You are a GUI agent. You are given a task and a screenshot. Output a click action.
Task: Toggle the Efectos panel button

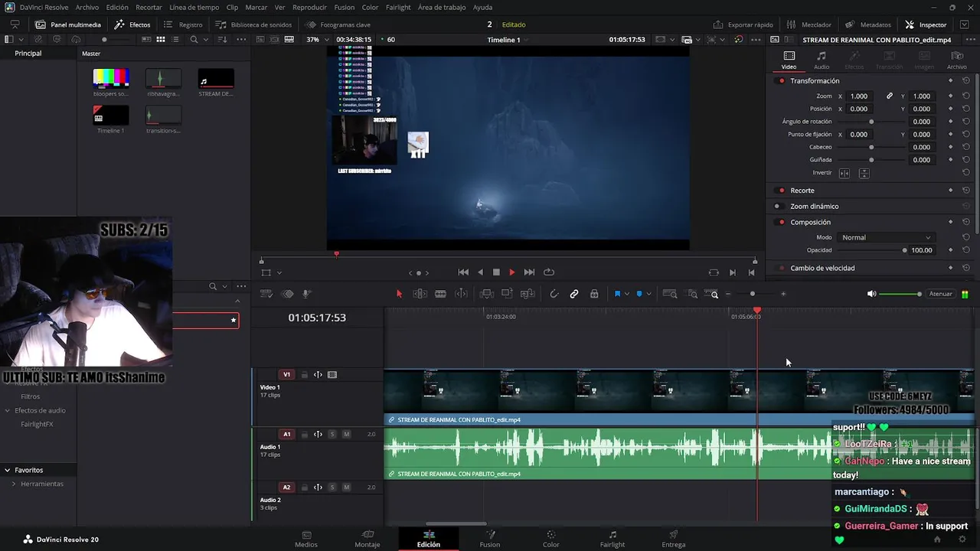(x=132, y=24)
